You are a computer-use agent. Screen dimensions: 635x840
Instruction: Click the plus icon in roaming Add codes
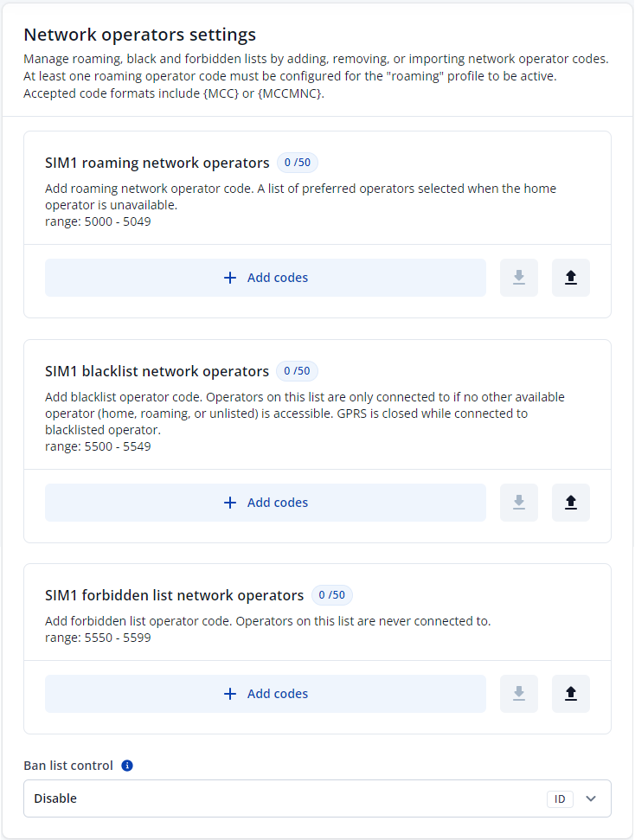230,278
